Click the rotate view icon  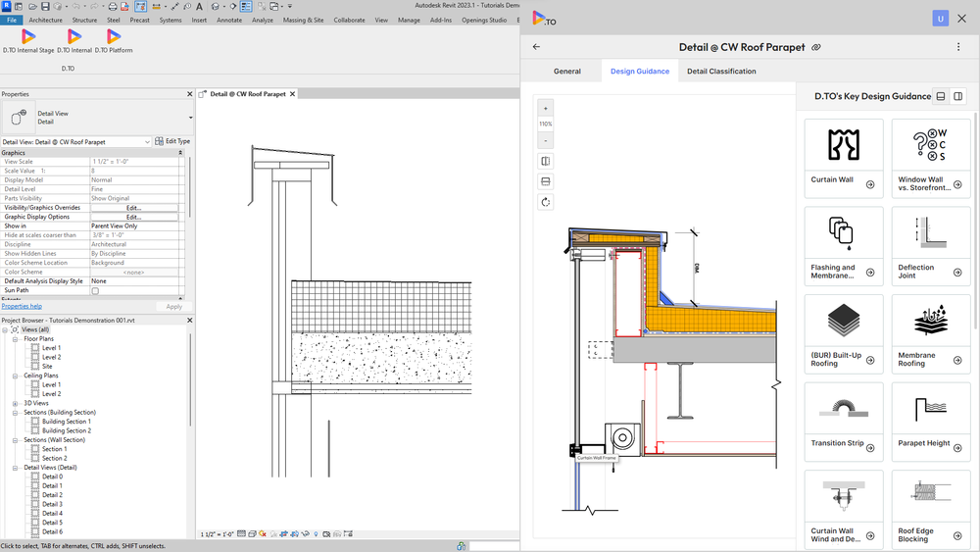(546, 202)
